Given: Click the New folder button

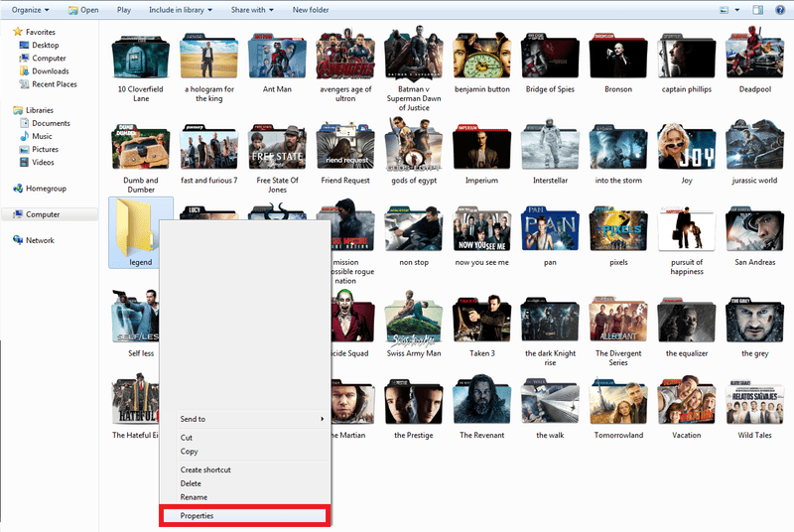Looking at the screenshot, I should 311,10.
